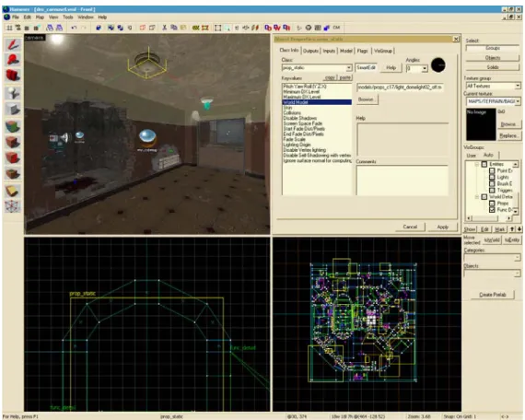The height and width of the screenshot is (420, 525).
Task: Click the Cut (scissors) toolbar icon
Action: pos(164,28)
